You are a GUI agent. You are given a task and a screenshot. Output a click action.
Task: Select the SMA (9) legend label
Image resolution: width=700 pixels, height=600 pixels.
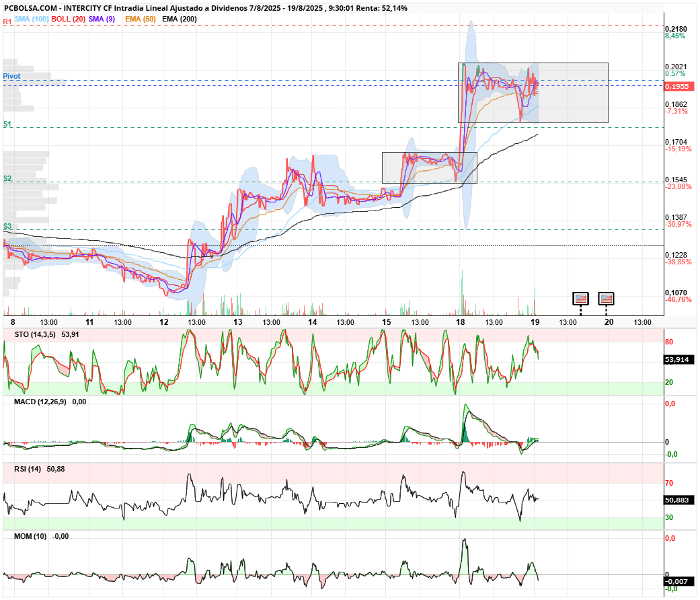(102, 20)
